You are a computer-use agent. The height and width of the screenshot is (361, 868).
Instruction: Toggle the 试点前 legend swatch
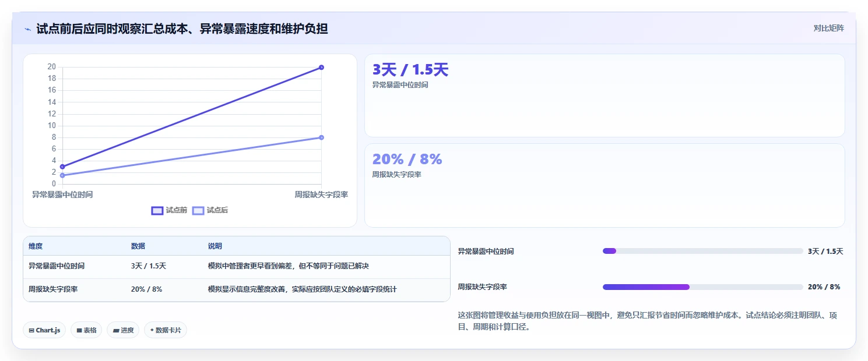click(157, 211)
